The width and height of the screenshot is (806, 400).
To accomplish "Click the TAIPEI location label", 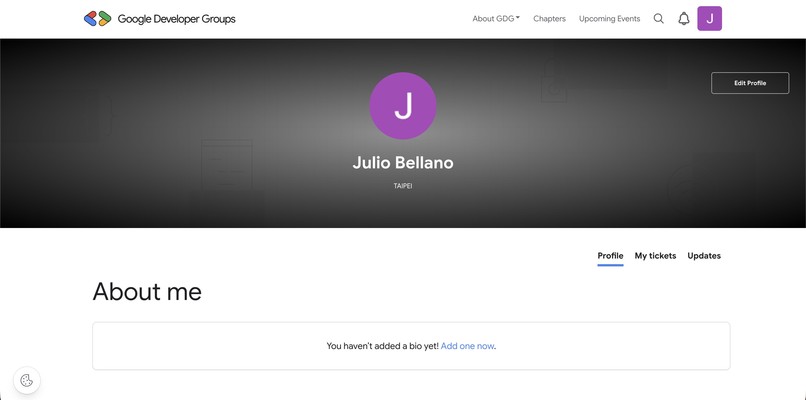I will (x=403, y=186).
